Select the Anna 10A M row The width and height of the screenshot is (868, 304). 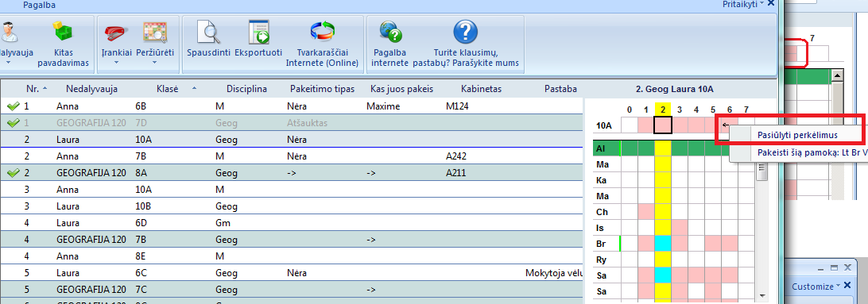293,190
